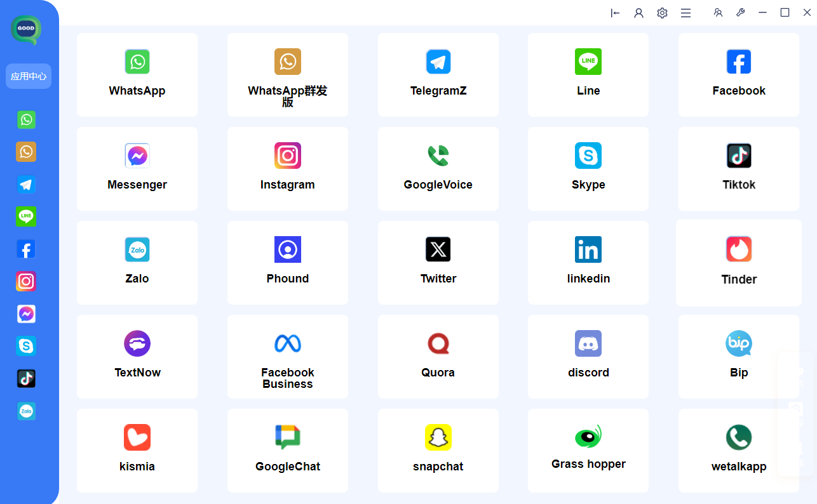Viewport: 817px width, 504px height.
Task: Select the Telegram icon in the sidebar
Action: point(26,185)
